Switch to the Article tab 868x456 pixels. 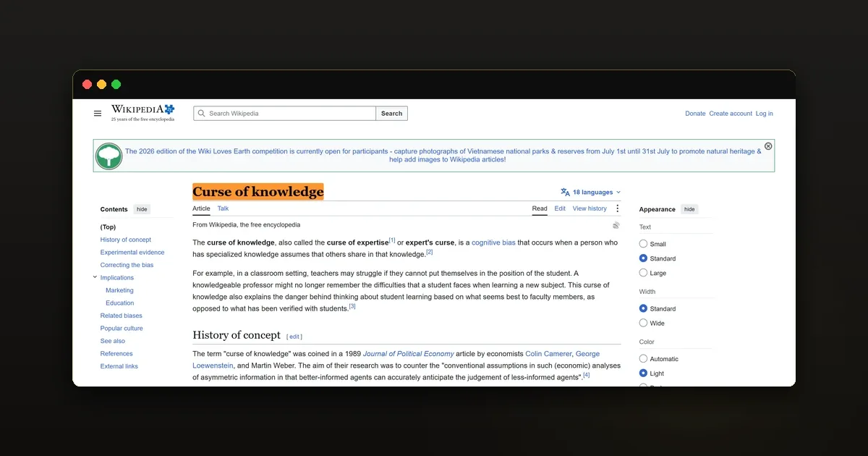click(201, 208)
